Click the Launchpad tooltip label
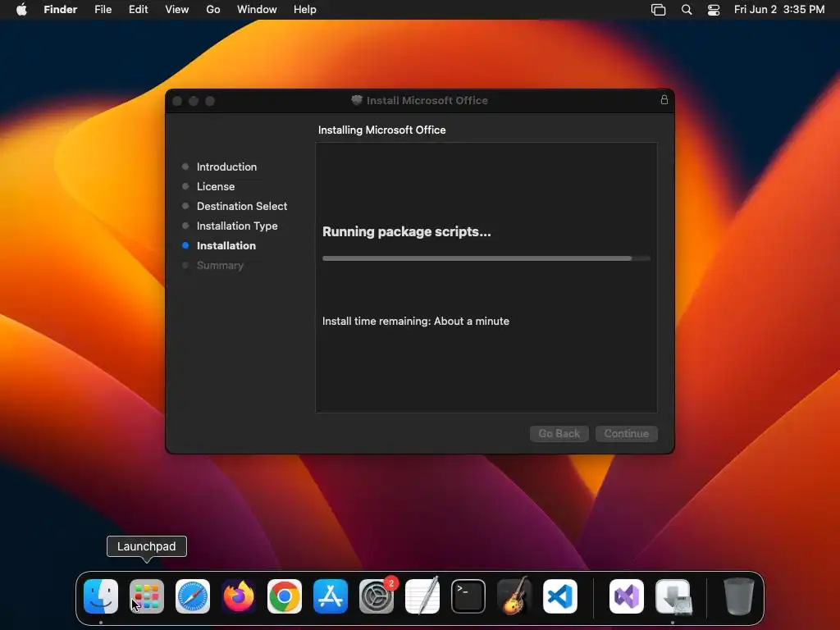Screen dimensions: 840x630 [146, 546]
